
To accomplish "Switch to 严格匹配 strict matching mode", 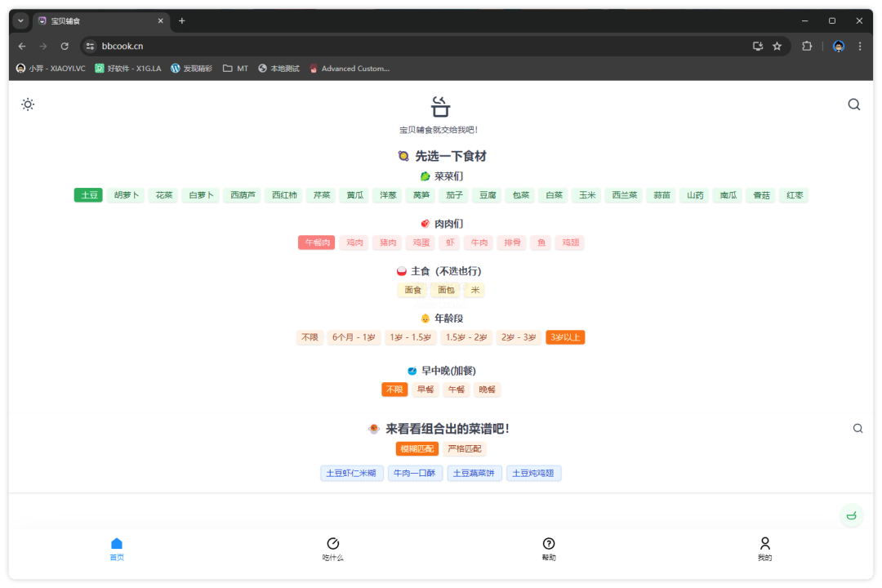I will (x=465, y=449).
